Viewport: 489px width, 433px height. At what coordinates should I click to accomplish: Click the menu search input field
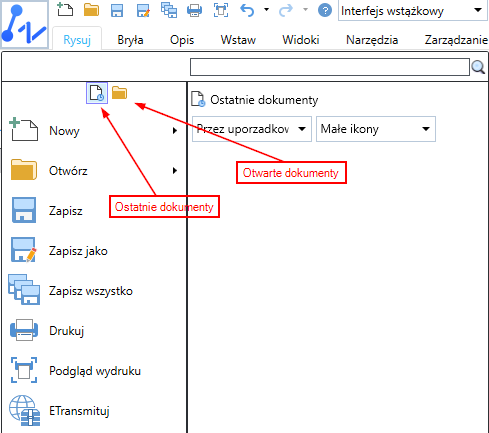(330, 67)
